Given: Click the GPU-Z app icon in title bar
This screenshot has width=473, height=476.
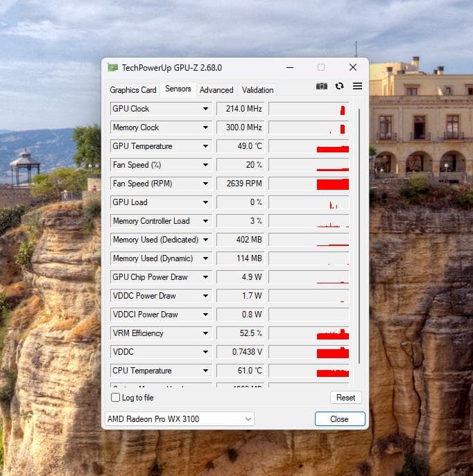Looking at the screenshot, I should tap(113, 67).
